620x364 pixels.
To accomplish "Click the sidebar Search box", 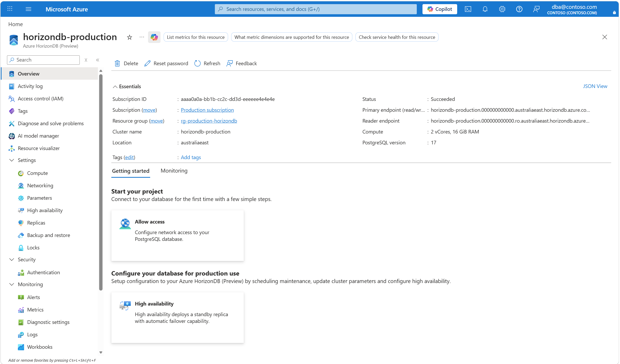I will click(x=43, y=60).
